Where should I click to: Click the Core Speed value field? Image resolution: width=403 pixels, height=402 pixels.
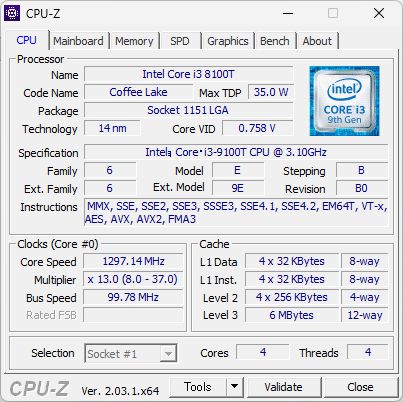click(133, 261)
